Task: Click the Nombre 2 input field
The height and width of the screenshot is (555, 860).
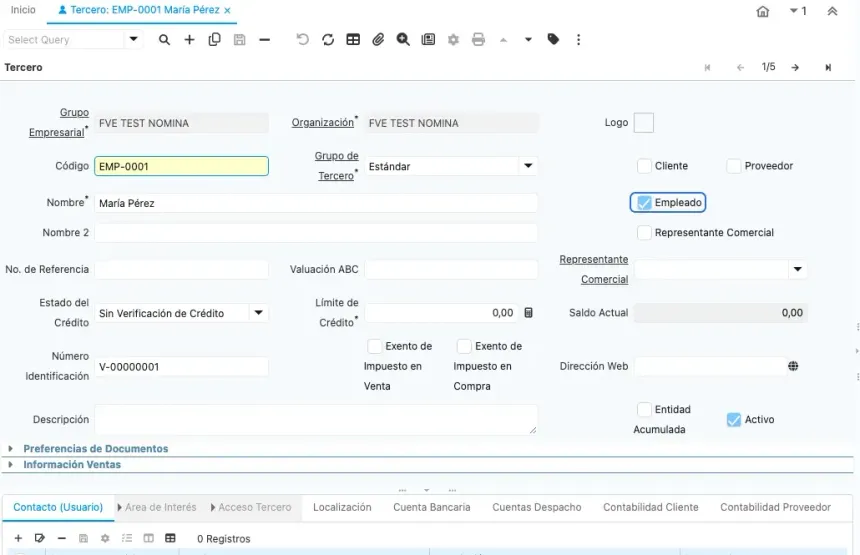Action: (315, 233)
